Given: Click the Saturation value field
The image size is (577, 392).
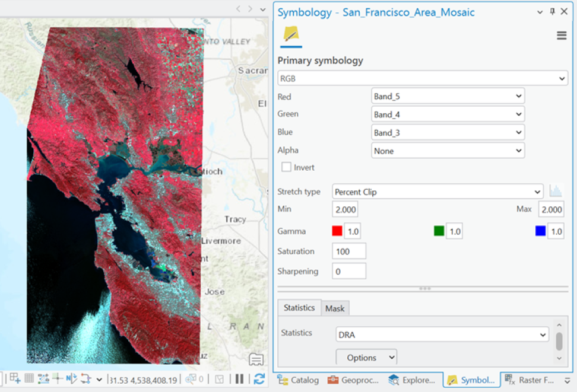Looking at the screenshot, I should tap(349, 251).
